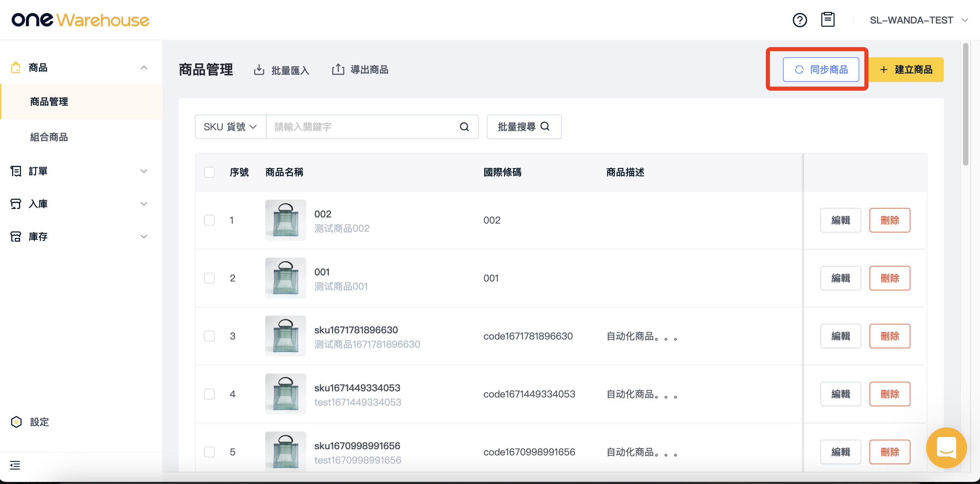Click the 建立商品 button
Image resolution: width=980 pixels, height=484 pixels.
(906, 70)
